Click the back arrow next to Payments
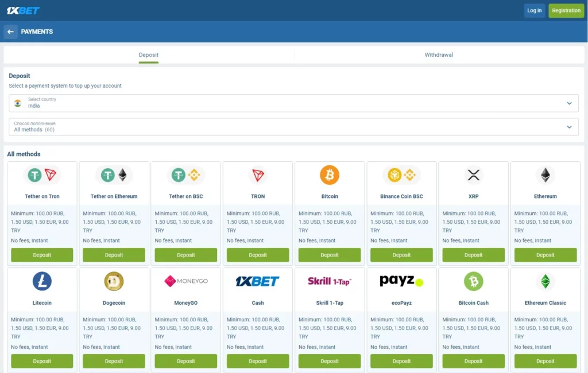 pyautogui.click(x=10, y=32)
